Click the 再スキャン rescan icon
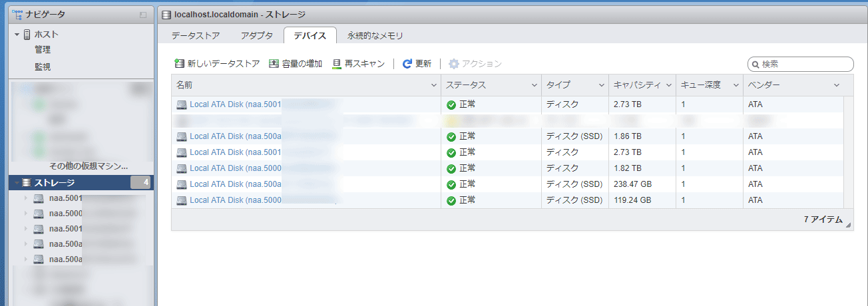 (x=337, y=64)
